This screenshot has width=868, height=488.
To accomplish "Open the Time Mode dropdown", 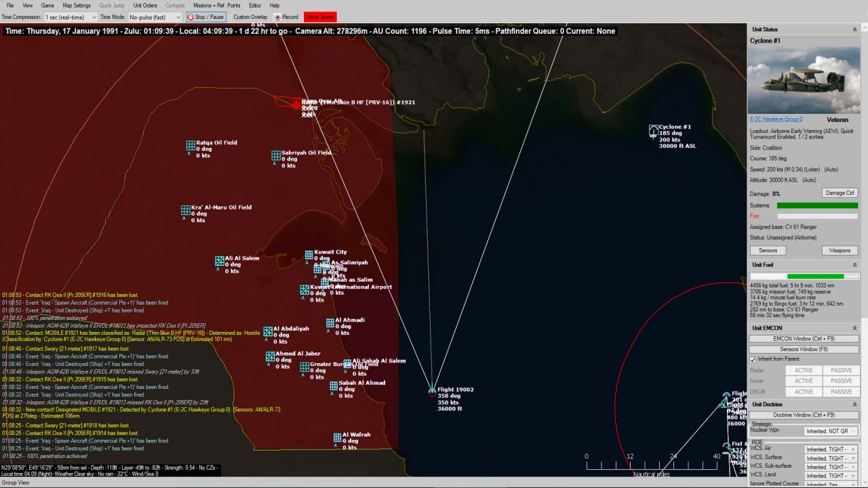I will tap(155, 17).
